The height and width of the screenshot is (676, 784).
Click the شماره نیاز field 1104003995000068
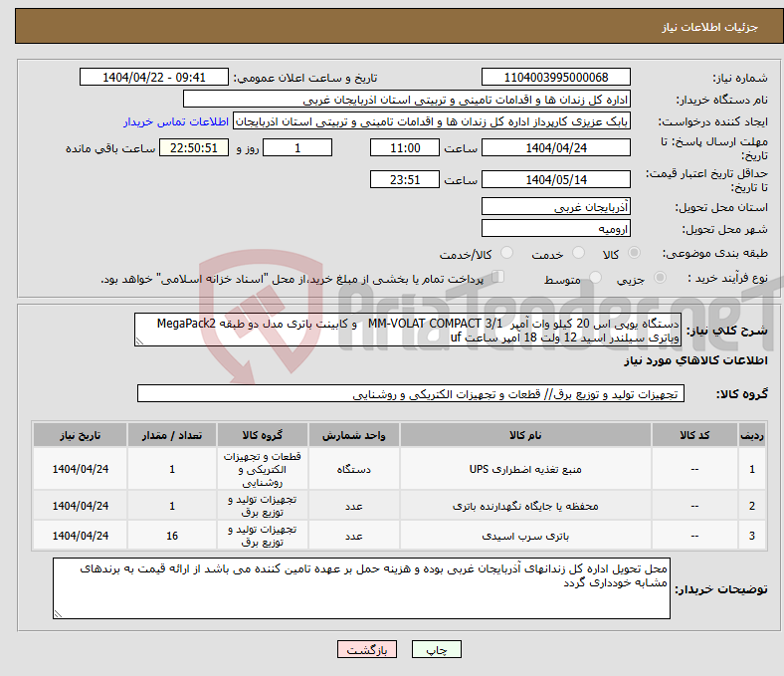555,77
